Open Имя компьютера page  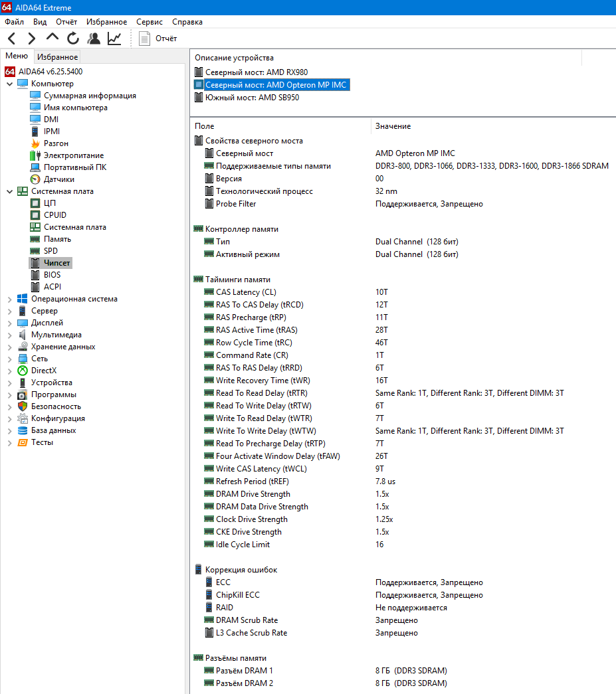(x=75, y=108)
